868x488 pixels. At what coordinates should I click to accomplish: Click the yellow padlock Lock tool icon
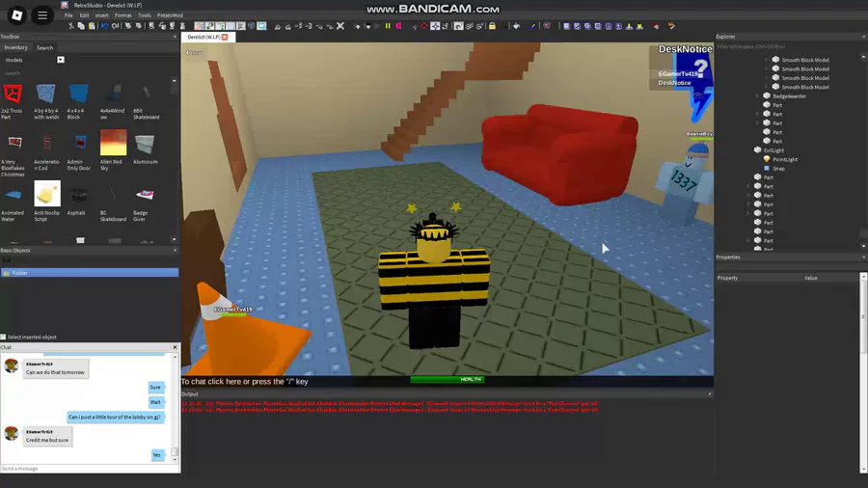pos(492,26)
